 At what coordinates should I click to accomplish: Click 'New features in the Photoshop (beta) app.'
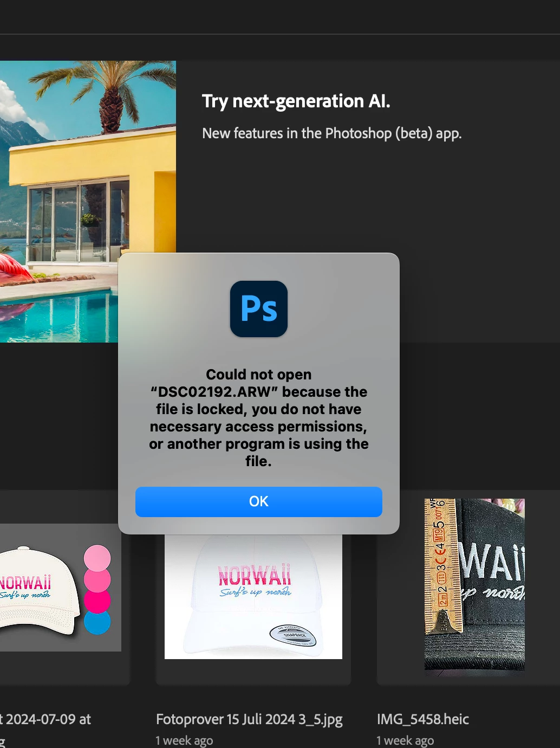pyautogui.click(x=331, y=133)
